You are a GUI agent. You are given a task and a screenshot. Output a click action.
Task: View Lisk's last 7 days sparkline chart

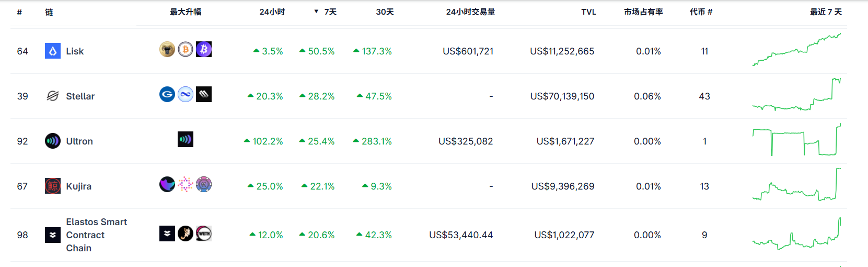[796, 50]
